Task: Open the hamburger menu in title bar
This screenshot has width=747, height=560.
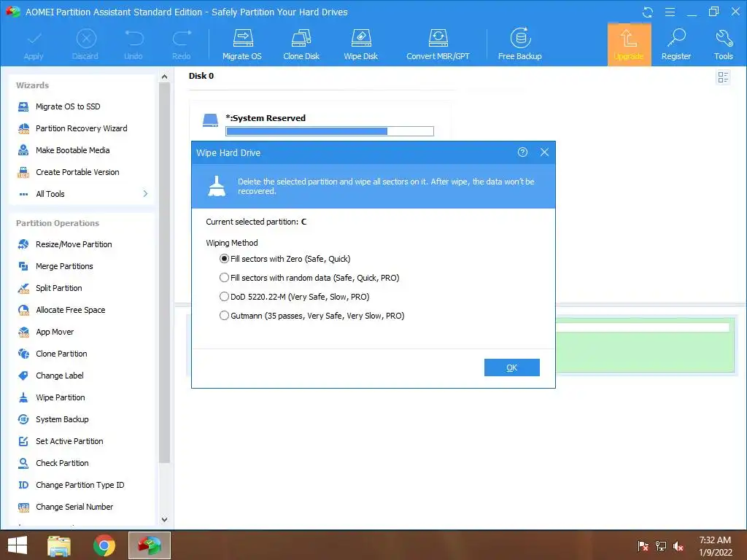Action: [670, 12]
